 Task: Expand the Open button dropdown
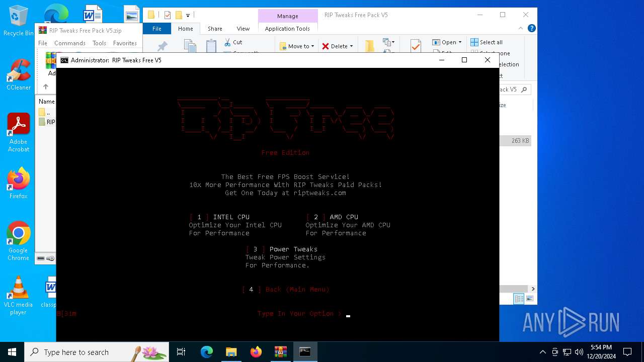(460, 42)
